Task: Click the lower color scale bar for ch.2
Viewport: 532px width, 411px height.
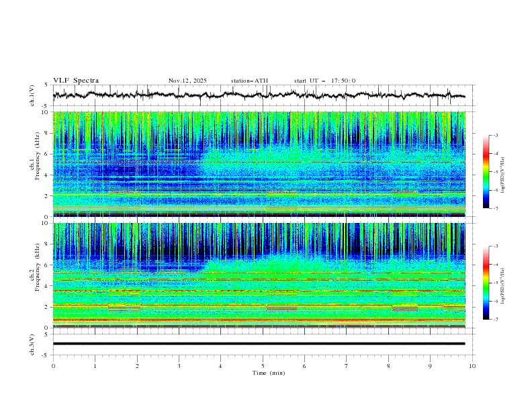Action: (x=486, y=283)
